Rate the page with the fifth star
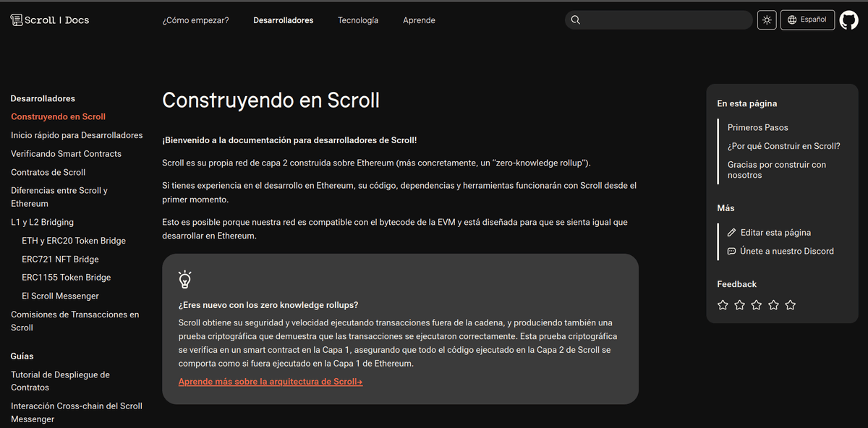Image resolution: width=868 pixels, height=428 pixels. (x=791, y=305)
